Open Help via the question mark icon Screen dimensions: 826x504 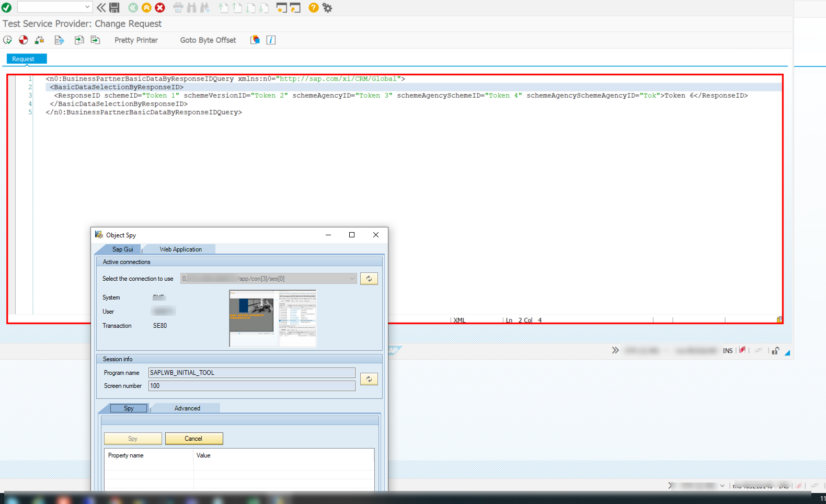[313, 8]
